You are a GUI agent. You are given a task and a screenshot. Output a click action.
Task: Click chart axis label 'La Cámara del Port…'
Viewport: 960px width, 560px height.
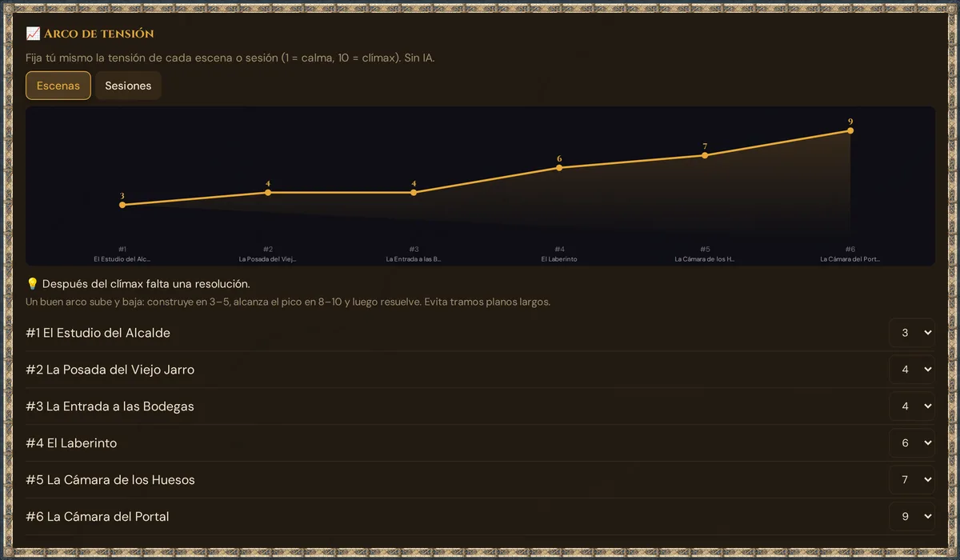tap(850, 259)
